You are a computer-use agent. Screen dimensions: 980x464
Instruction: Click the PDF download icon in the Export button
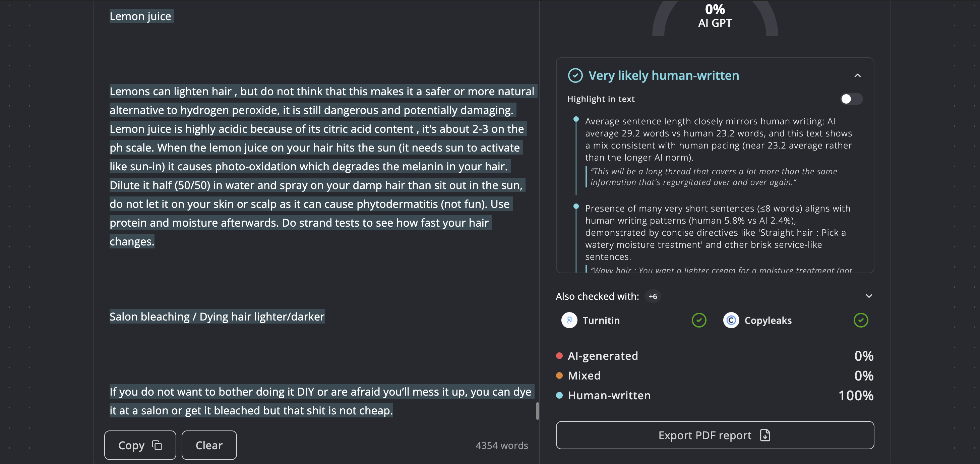(765, 435)
